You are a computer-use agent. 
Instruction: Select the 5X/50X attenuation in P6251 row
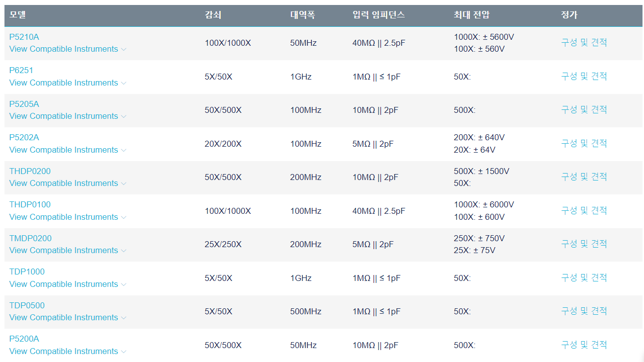[218, 77]
